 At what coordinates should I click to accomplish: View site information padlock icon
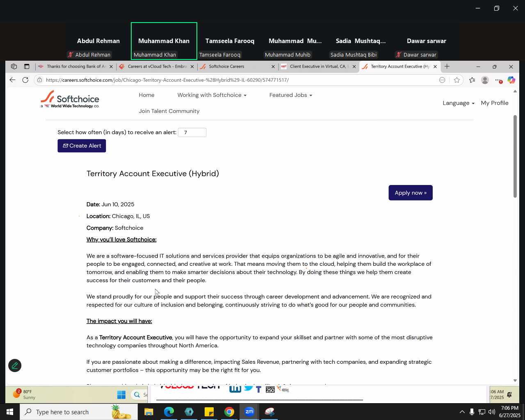point(39,80)
